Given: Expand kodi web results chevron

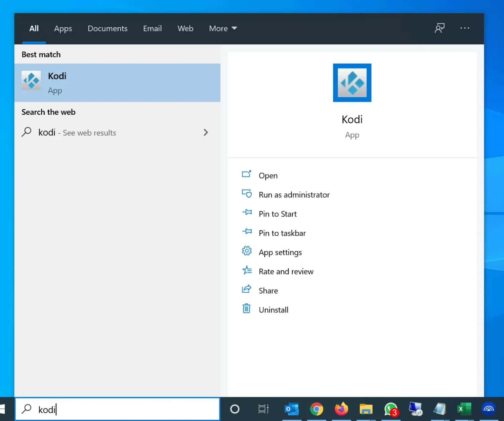Looking at the screenshot, I should [206, 132].
